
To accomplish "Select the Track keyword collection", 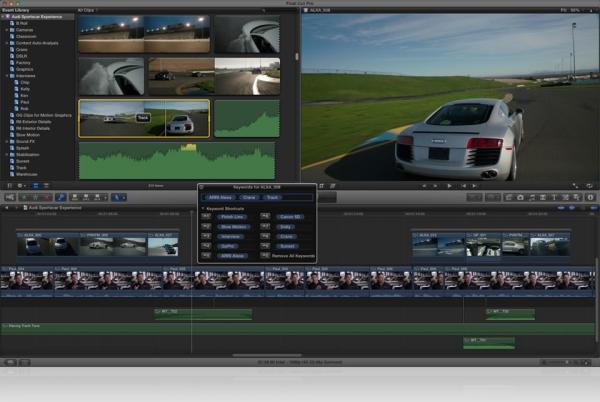I will [21, 168].
